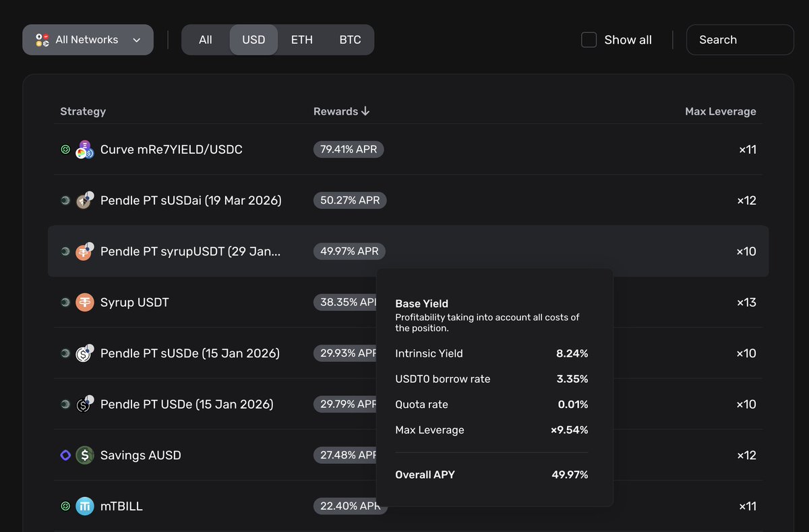Click the USDT0 borrow rate 3.35% value
Image resolution: width=809 pixels, height=532 pixels.
point(572,379)
